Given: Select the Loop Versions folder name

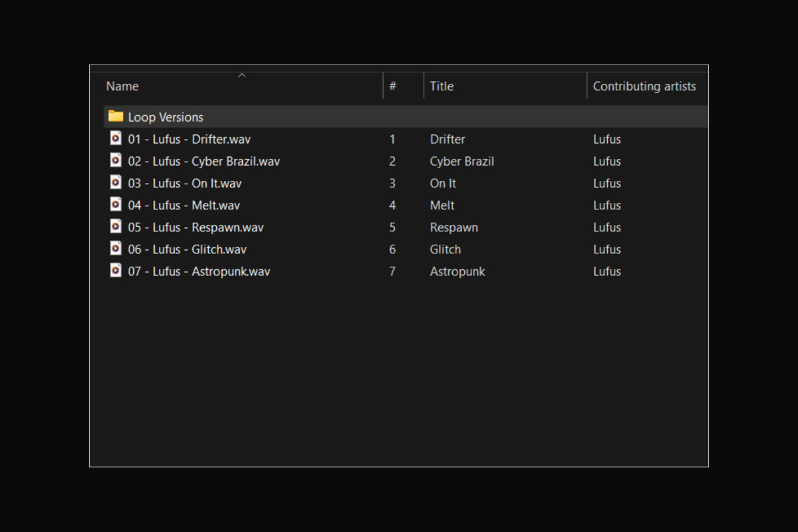Looking at the screenshot, I should coord(166,117).
